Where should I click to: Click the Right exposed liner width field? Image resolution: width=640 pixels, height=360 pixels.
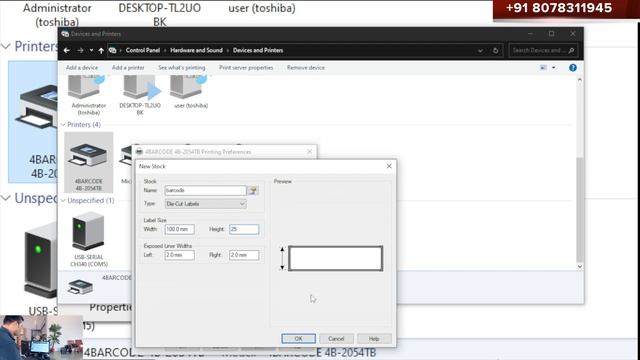244,255
